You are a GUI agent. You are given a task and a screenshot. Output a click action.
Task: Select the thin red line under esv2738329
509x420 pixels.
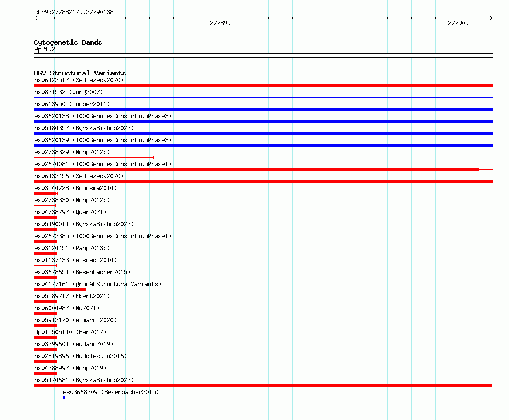tap(94, 158)
